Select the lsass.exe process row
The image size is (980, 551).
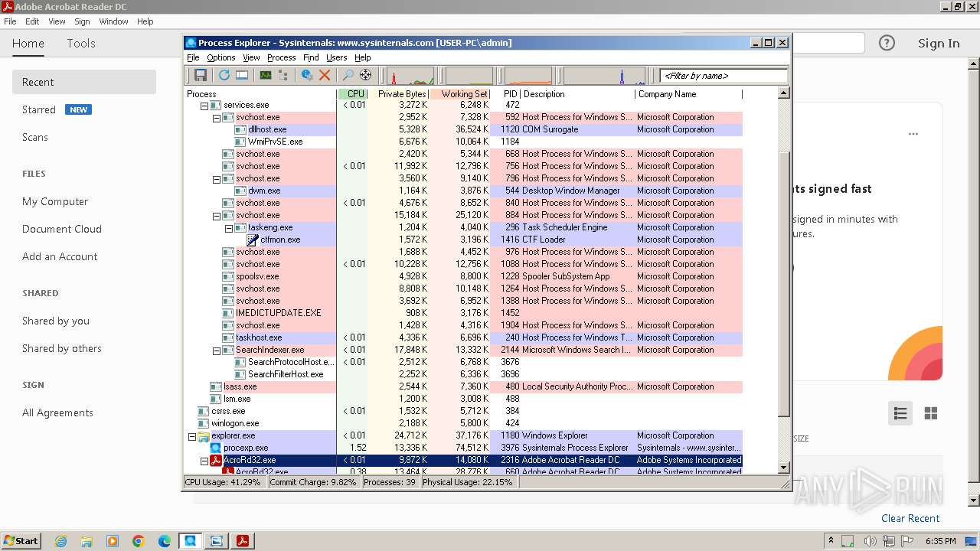(x=463, y=386)
